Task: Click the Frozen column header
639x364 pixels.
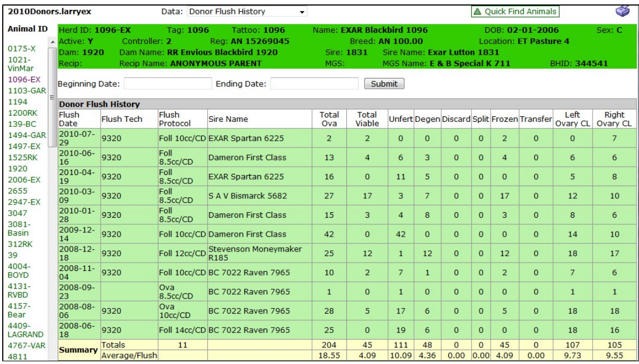Action: point(504,119)
